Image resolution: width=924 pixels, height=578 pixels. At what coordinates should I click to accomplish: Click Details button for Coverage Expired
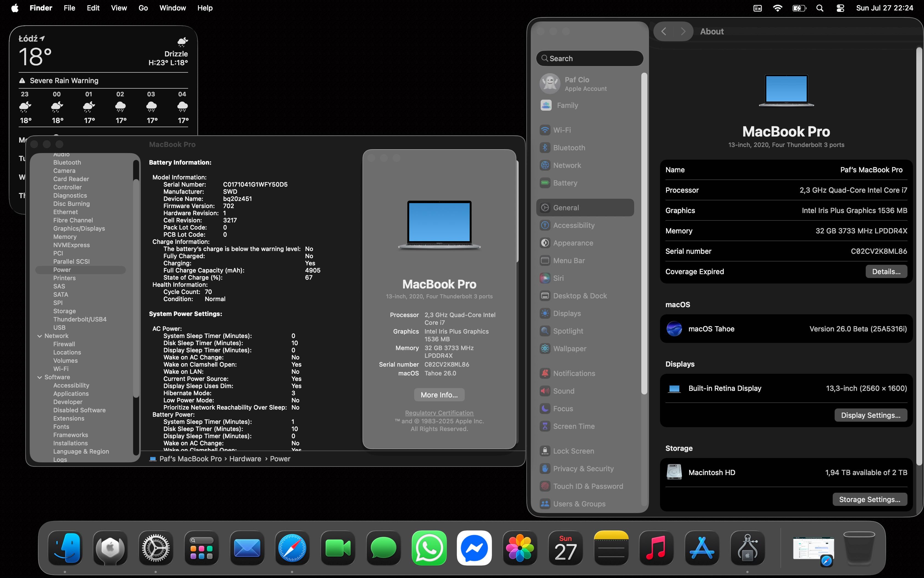tap(886, 271)
